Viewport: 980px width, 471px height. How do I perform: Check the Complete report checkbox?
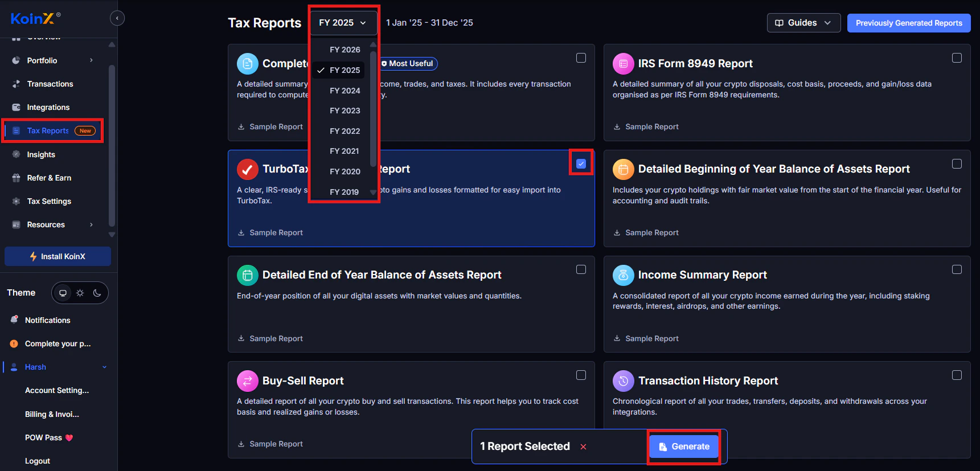click(x=581, y=58)
